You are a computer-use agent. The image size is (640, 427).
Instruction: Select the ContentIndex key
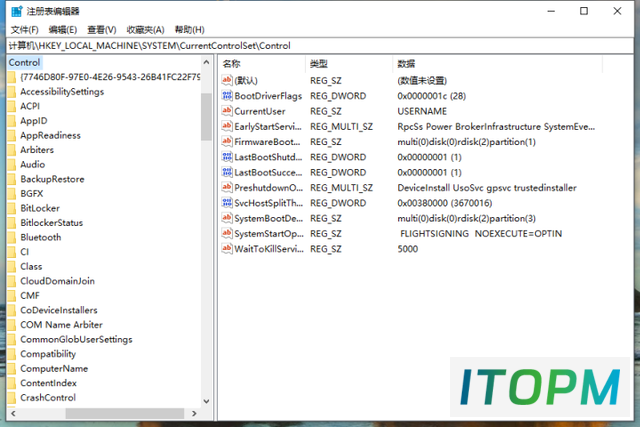click(x=48, y=383)
